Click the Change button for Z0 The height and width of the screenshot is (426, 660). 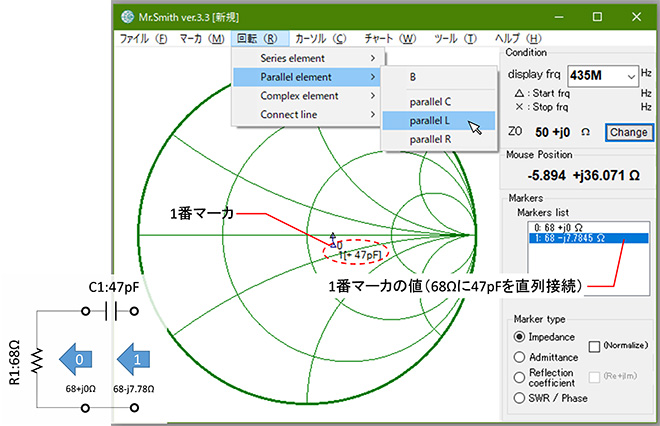point(629,132)
